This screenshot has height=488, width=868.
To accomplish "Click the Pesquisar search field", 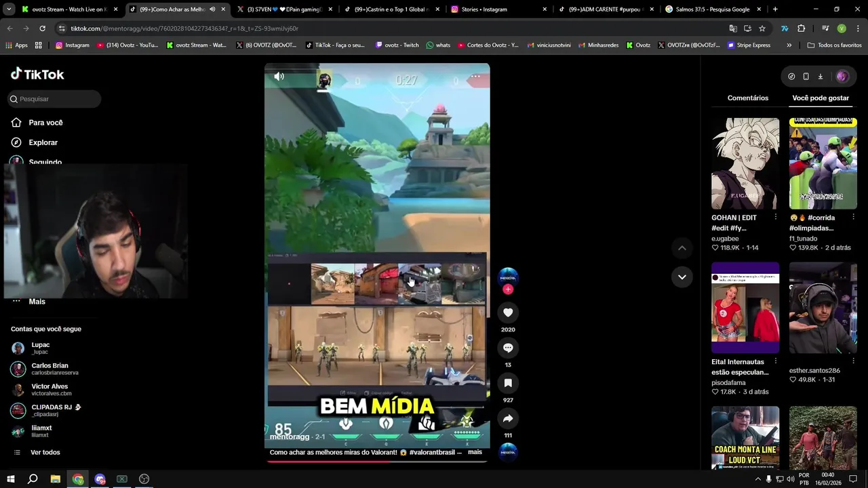I will [x=54, y=99].
